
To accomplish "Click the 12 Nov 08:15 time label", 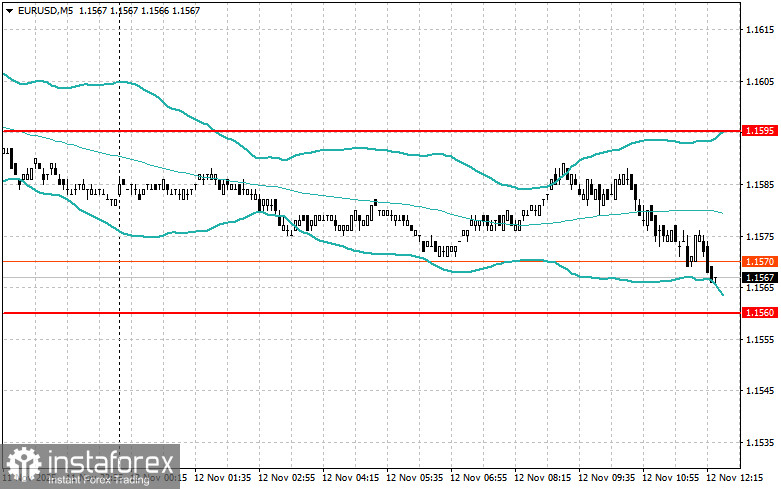I will click(x=542, y=478).
